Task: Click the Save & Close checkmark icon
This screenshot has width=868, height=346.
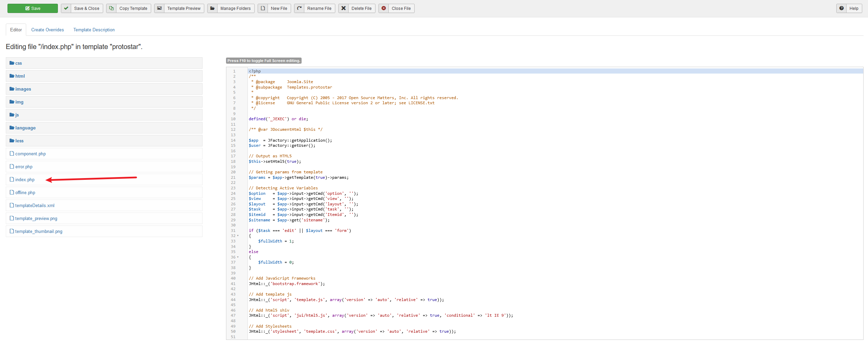Action: (x=66, y=9)
